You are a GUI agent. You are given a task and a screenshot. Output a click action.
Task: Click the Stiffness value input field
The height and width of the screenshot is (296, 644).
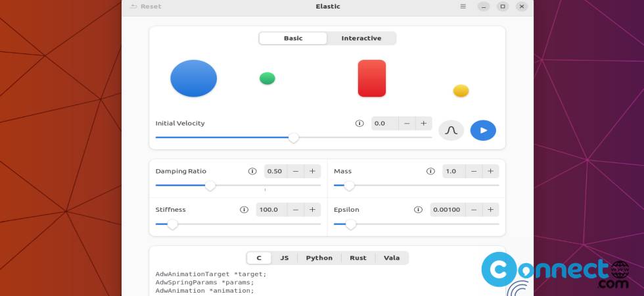tap(270, 210)
